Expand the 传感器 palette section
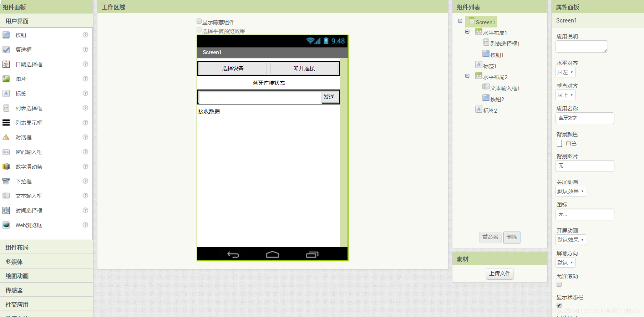Screen dimensions: 644x317 coord(46,290)
